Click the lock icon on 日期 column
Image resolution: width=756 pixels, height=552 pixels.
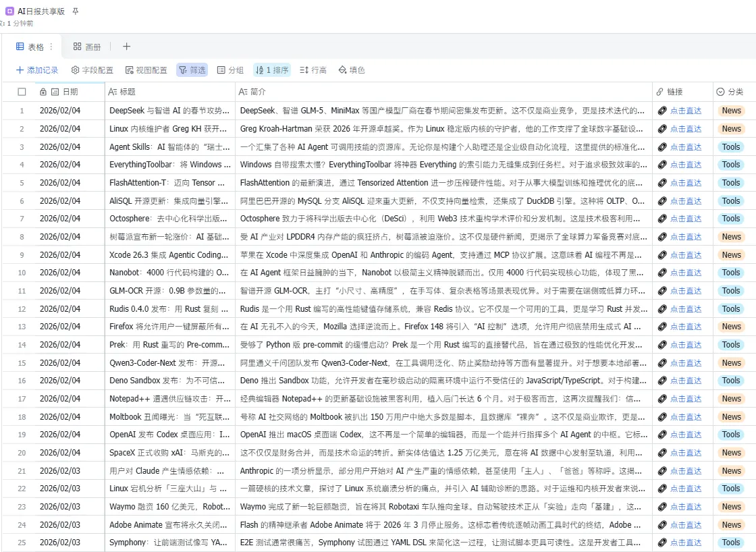click(x=43, y=92)
